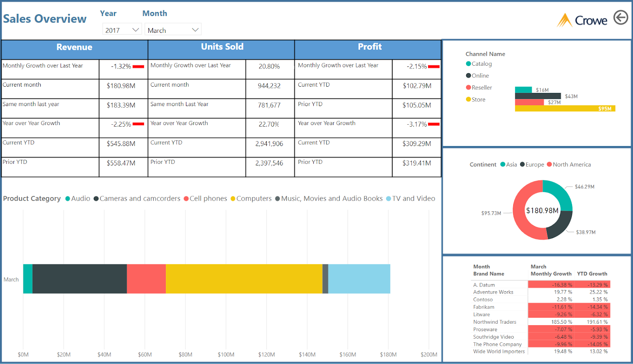633x364 pixels.
Task: Select the Revenue table header
Action: 74,47
